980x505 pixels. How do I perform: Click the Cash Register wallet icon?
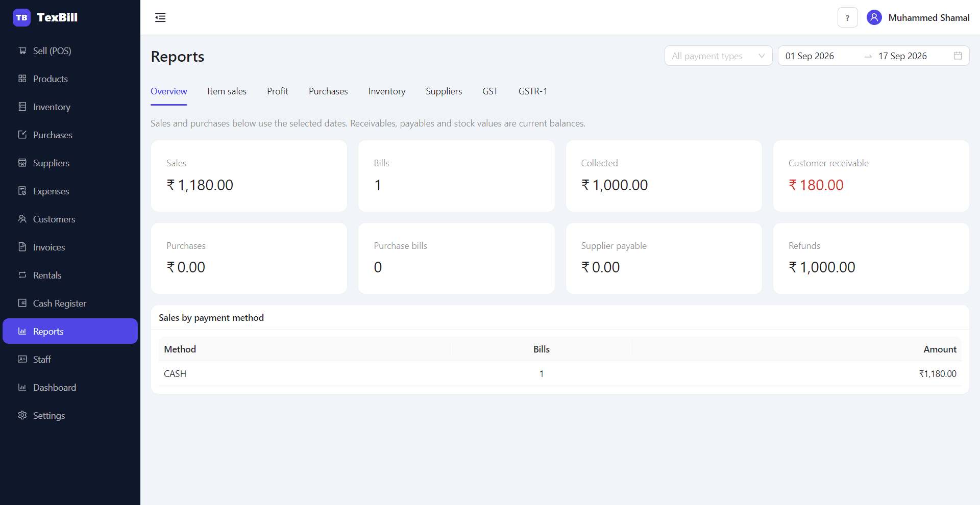[22, 303]
